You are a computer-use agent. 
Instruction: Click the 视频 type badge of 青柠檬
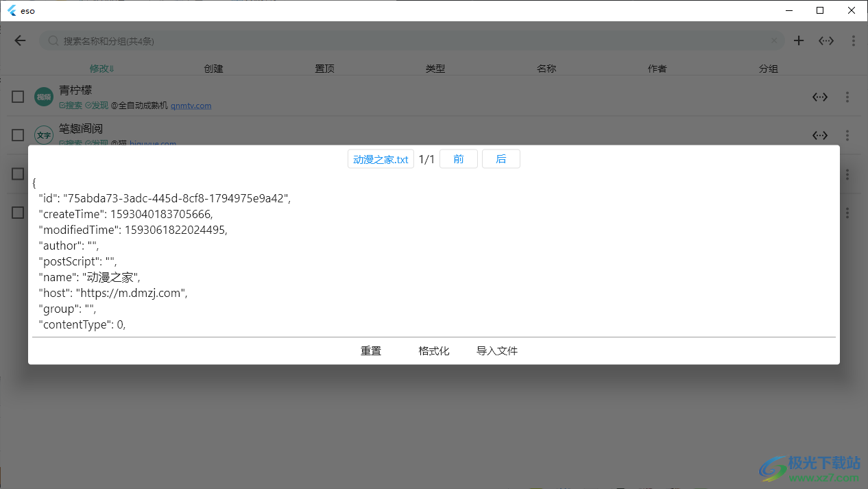click(x=44, y=97)
